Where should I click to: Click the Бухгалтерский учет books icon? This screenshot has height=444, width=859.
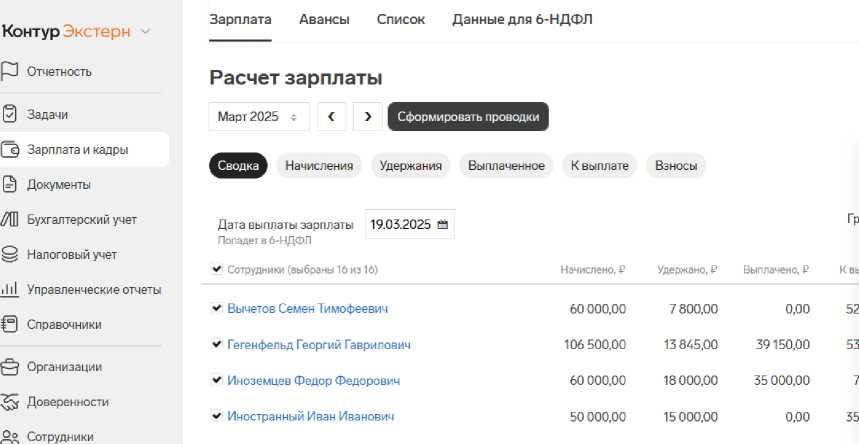pos(10,219)
